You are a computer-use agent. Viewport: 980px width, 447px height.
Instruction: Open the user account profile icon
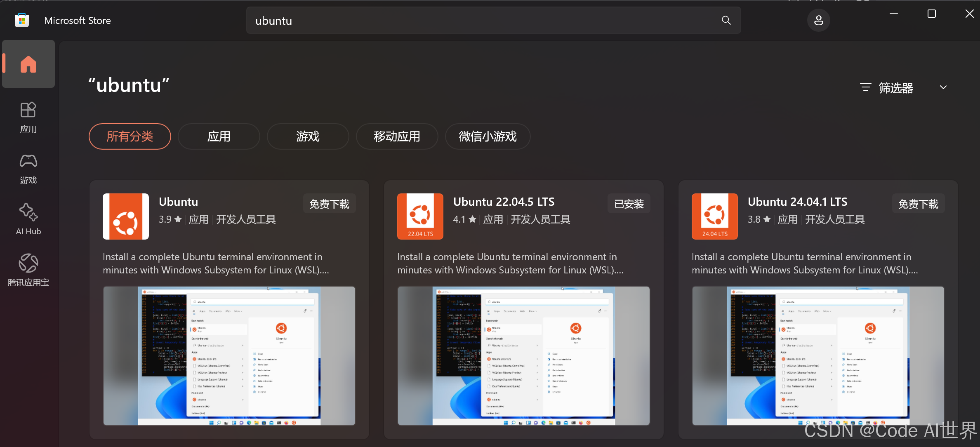(x=818, y=20)
